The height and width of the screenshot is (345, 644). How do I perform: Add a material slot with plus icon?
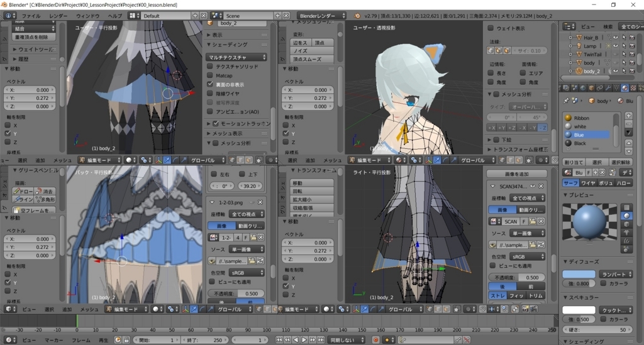coord(628,116)
